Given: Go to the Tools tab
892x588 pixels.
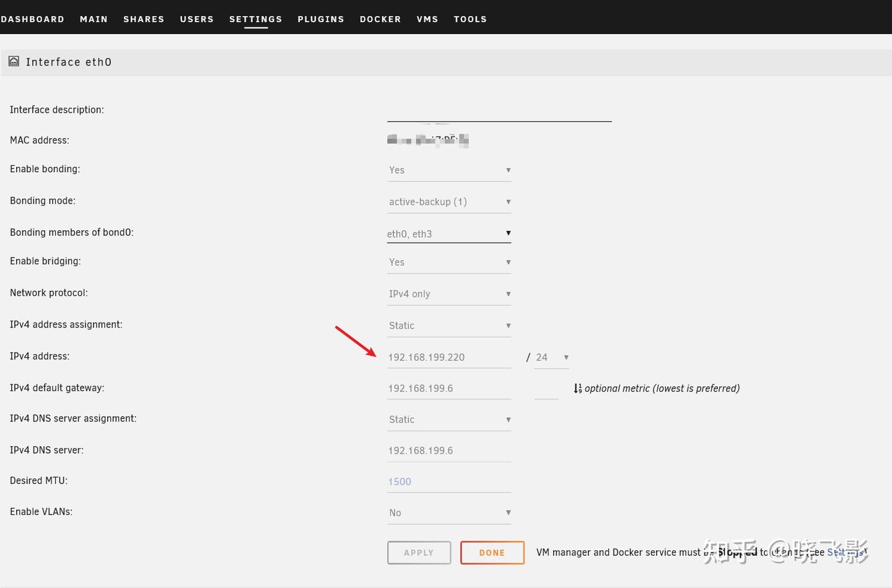Looking at the screenshot, I should [x=470, y=19].
